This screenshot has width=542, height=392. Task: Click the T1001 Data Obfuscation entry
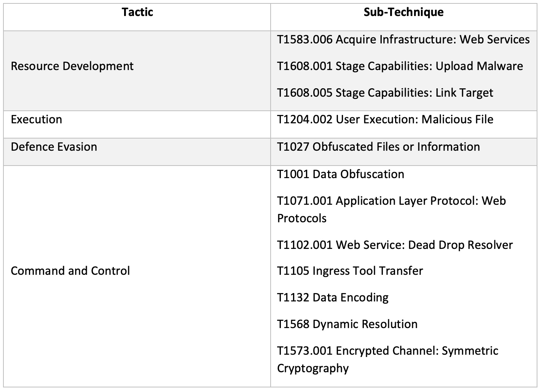click(340, 174)
